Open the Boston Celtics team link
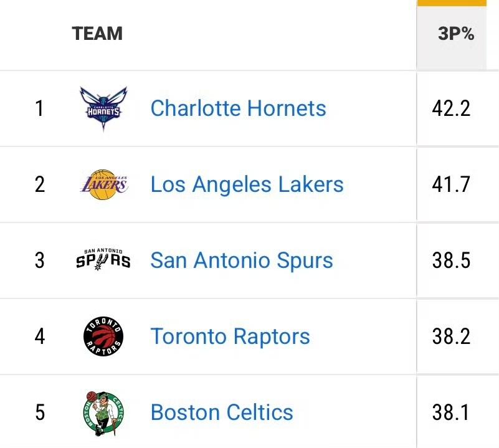 point(222,412)
